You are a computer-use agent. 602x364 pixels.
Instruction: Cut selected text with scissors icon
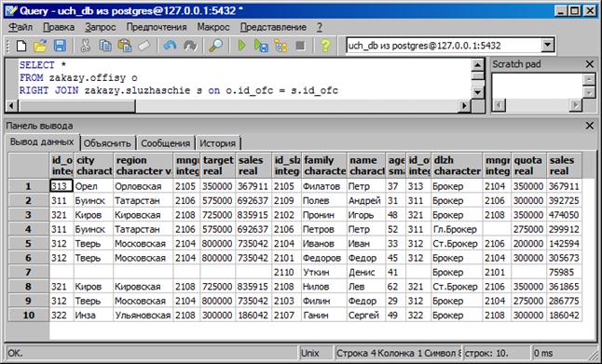click(85, 46)
